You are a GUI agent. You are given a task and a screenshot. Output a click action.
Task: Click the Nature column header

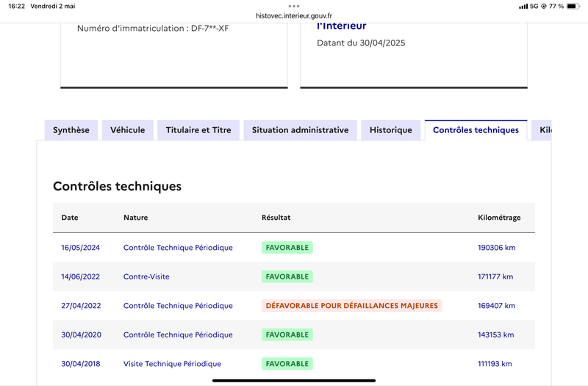point(135,218)
